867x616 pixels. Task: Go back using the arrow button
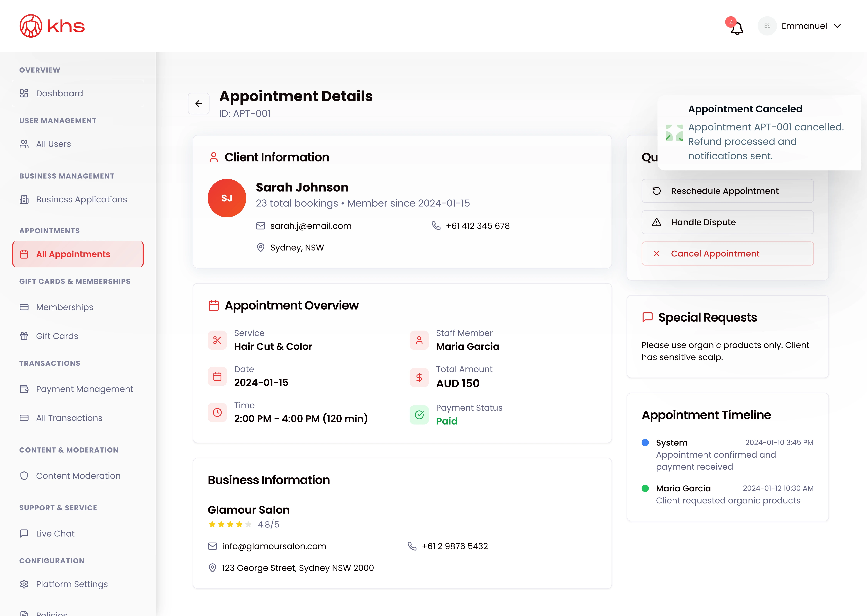click(199, 103)
